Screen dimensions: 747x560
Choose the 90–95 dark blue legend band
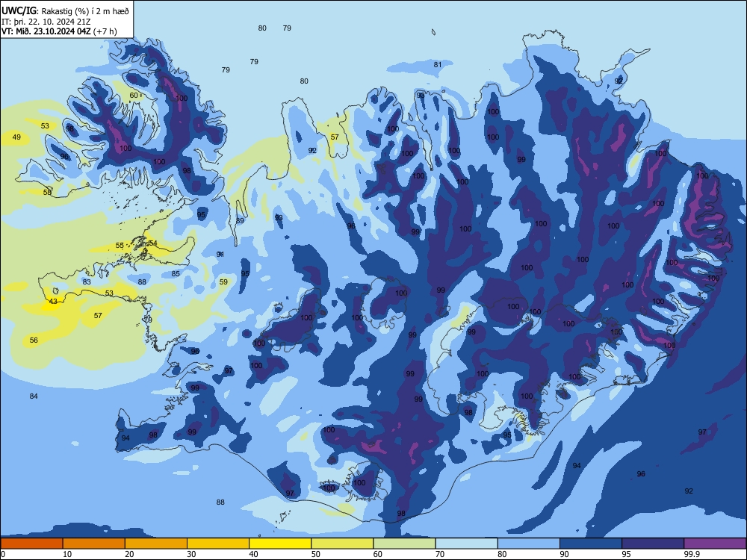coord(591,544)
